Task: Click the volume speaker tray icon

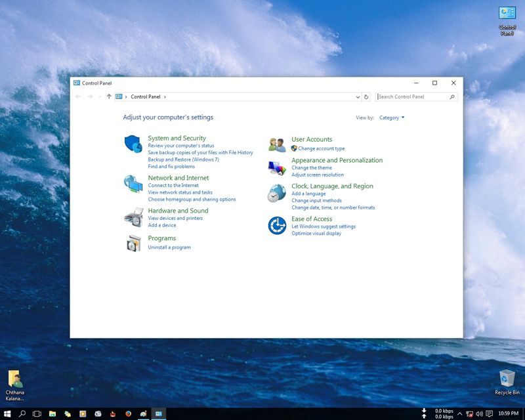Action: (x=479, y=414)
